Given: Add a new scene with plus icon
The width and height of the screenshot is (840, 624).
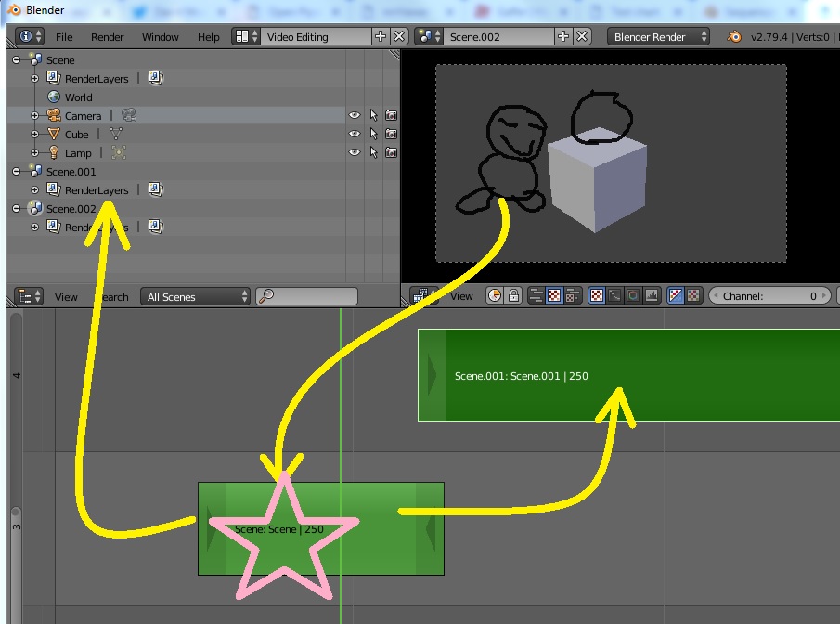Looking at the screenshot, I should [x=563, y=36].
